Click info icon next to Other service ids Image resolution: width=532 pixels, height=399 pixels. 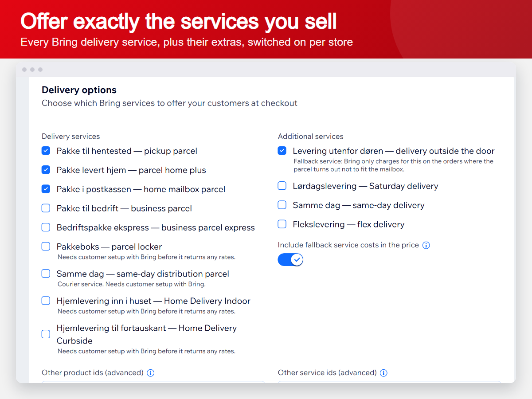[383, 373]
